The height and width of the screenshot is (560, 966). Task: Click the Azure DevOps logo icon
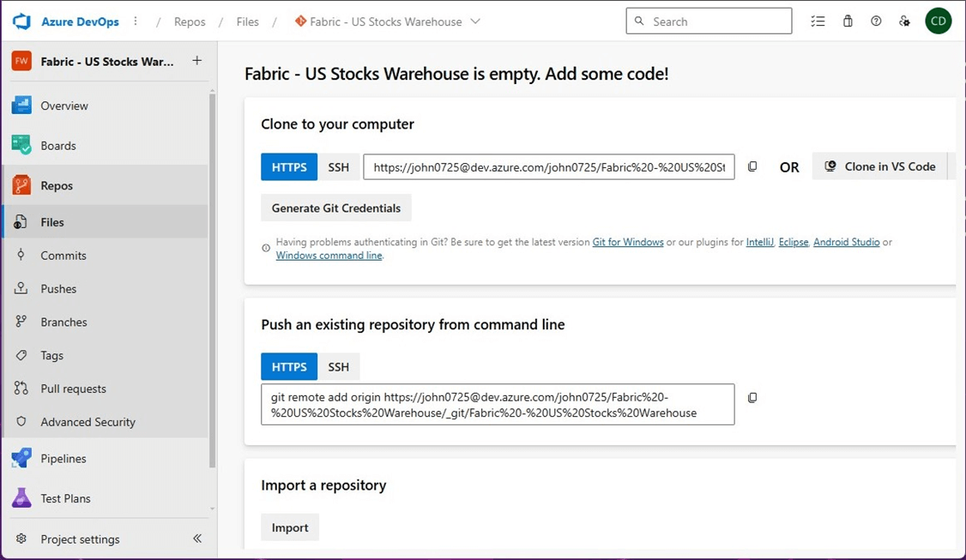(21, 21)
